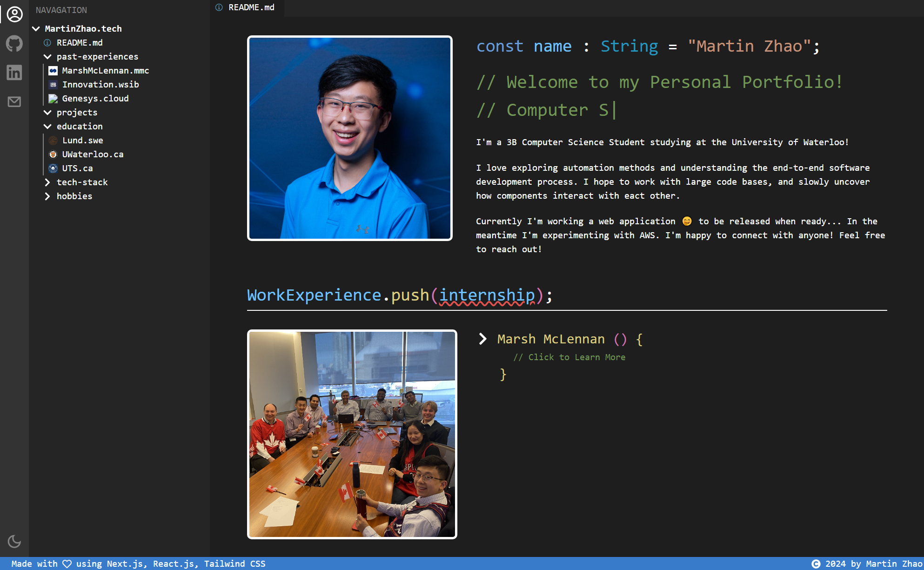Click the info icon beside README.md in tree

coord(47,43)
